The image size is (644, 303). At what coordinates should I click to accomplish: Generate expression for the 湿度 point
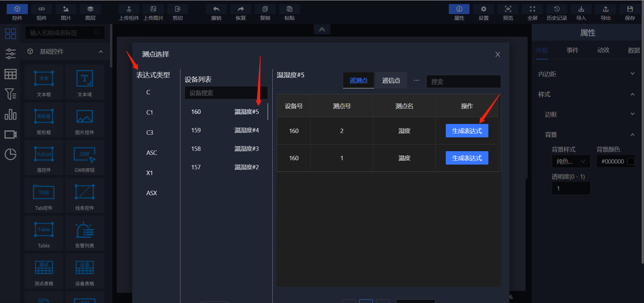pos(467,131)
